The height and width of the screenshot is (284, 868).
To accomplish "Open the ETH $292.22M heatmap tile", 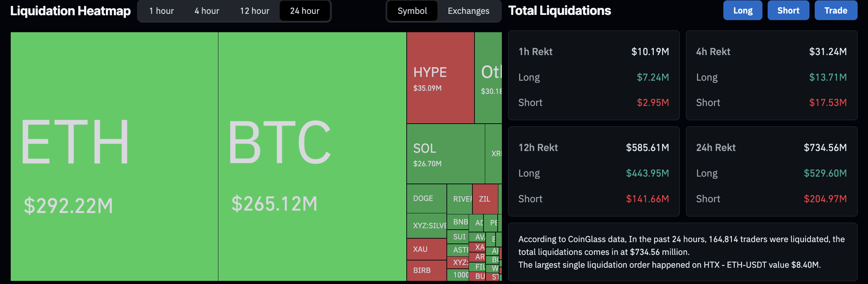I will pos(114,156).
